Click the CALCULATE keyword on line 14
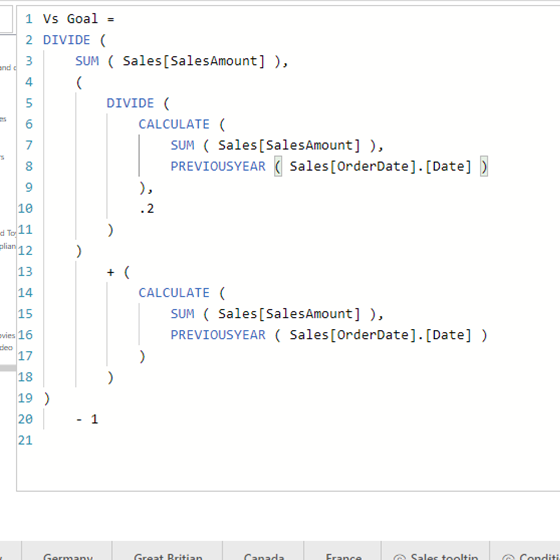Viewport: 560px width, 560px height. pos(174,293)
